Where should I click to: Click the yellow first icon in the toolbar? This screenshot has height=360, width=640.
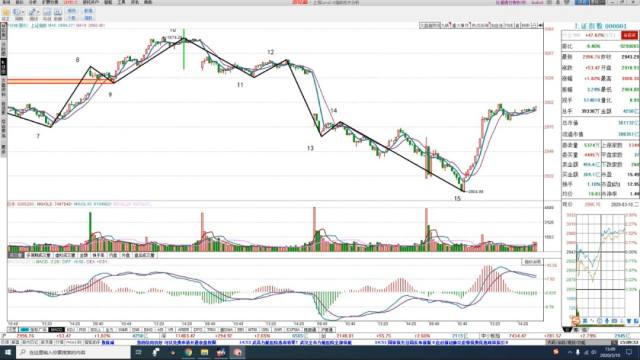pos(6,13)
